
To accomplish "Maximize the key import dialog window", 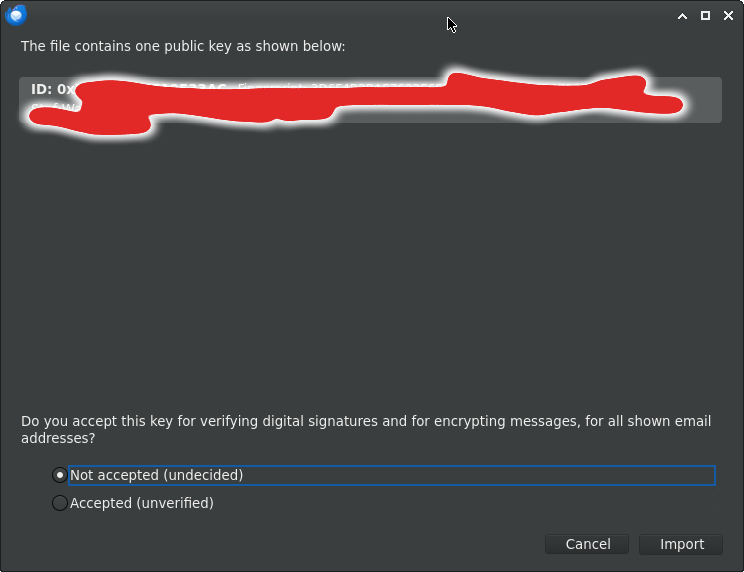I will (x=705, y=16).
